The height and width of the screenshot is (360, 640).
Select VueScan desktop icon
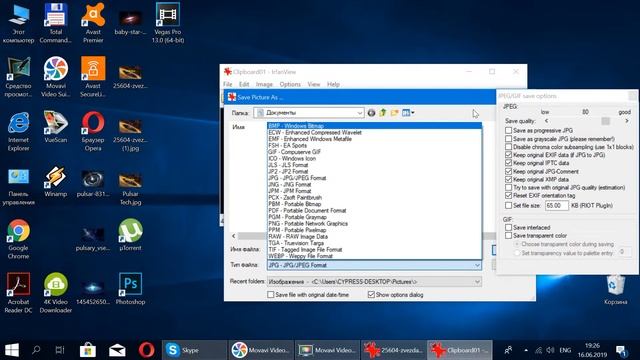tap(56, 127)
